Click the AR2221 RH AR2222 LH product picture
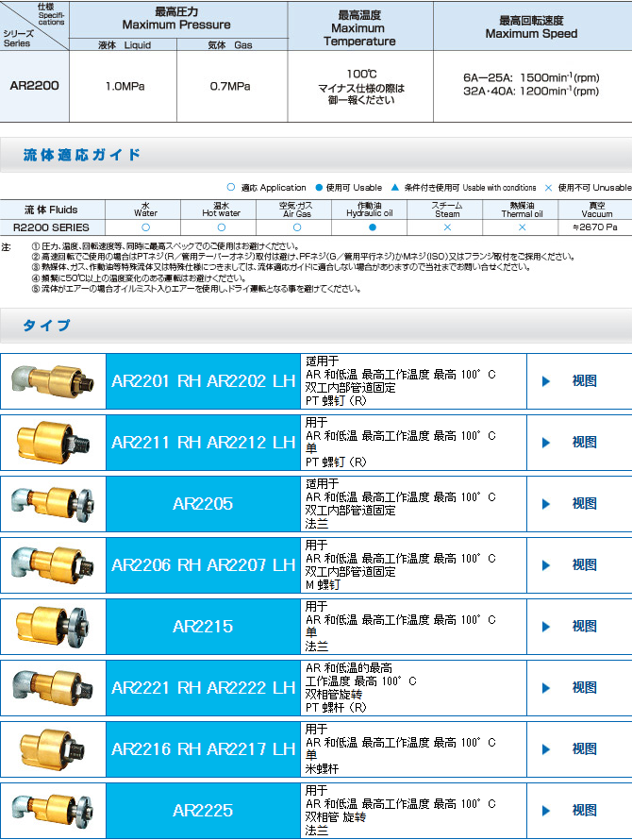The height and width of the screenshot is (840, 632). [x=53, y=688]
